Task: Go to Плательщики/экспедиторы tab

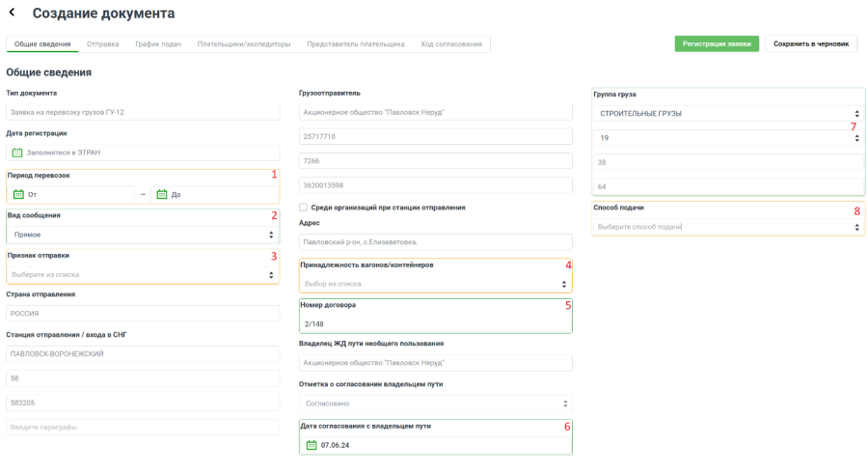Action: tap(244, 44)
